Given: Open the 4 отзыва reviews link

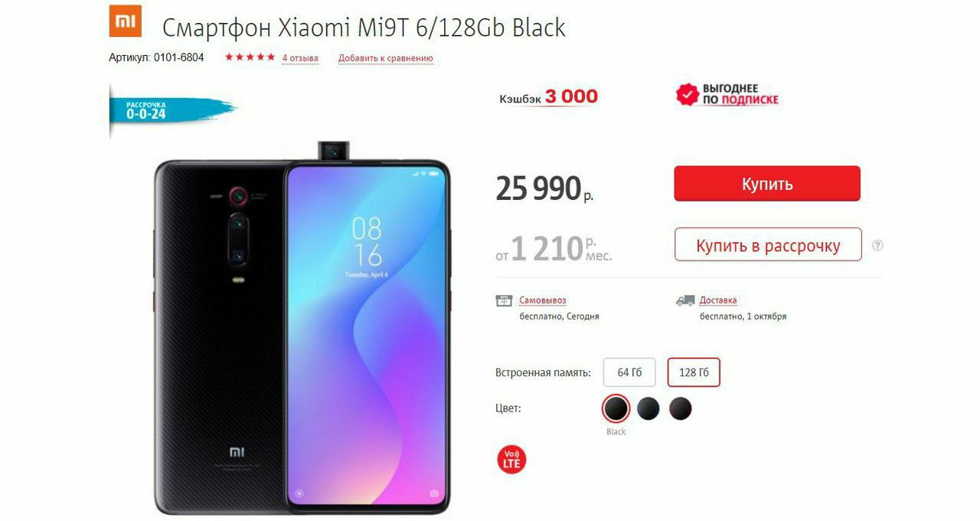Looking at the screenshot, I should (x=300, y=58).
